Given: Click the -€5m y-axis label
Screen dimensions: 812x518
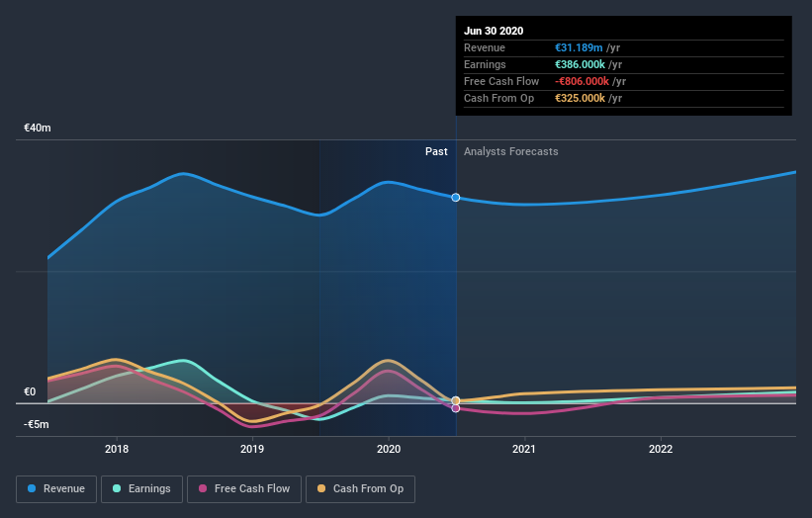Looking at the screenshot, I should coord(37,424).
